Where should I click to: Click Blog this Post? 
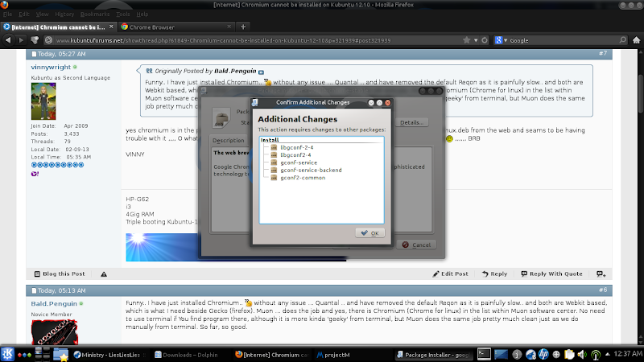(60, 274)
